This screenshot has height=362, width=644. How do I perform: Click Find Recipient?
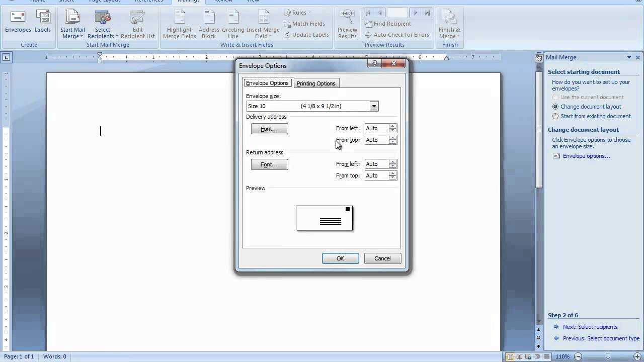pyautogui.click(x=388, y=24)
